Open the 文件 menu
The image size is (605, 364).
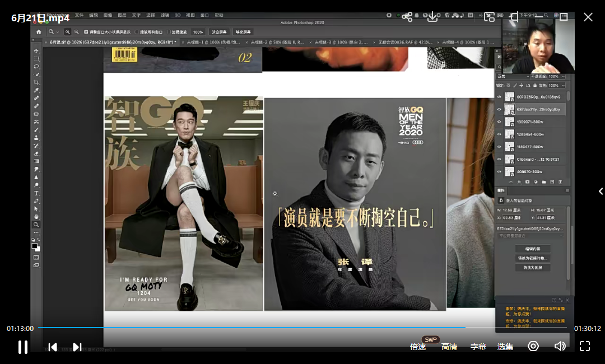pyautogui.click(x=79, y=15)
